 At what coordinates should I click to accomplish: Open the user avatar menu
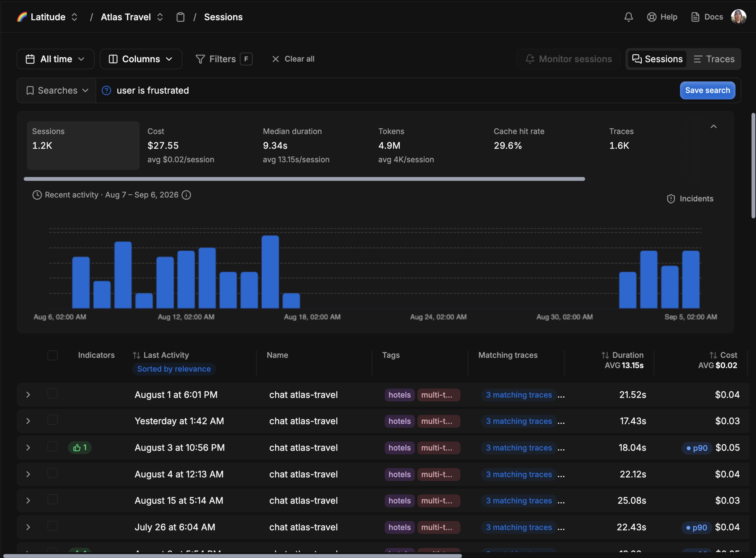(x=738, y=17)
